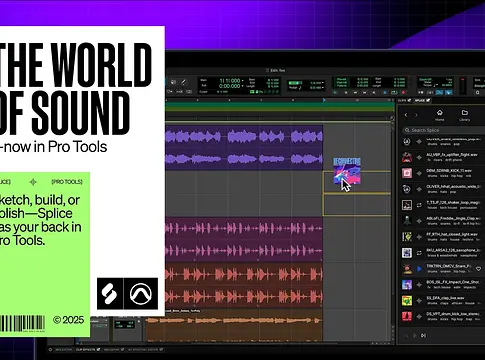Open the Main counter format dropdown
This screenshot has width=485, height=360.
coord(242,81)
